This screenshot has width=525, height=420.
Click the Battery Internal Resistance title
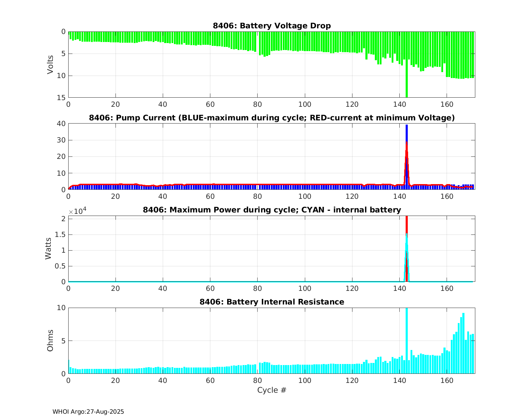click(x=272, y=302)
